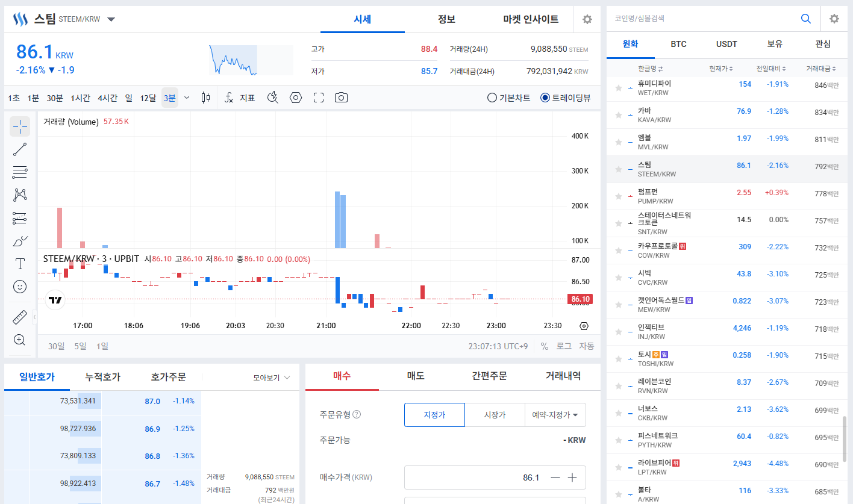This screenshot has height=504, width=853.
Task: Collapse the drawing toolbar side arrow
Action: click(x=34, y=317)
